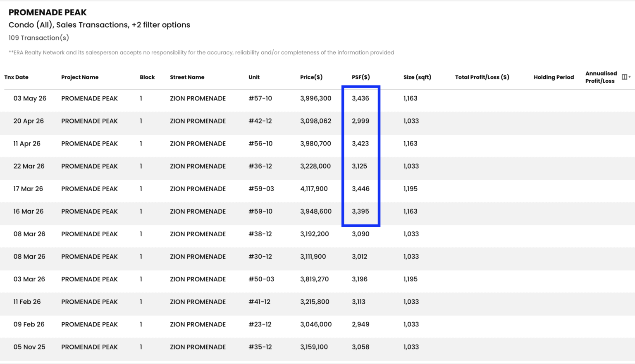Screen dimensions: 635x364
Task: Click the PSF value 3,446
Action: pos(360,189)
